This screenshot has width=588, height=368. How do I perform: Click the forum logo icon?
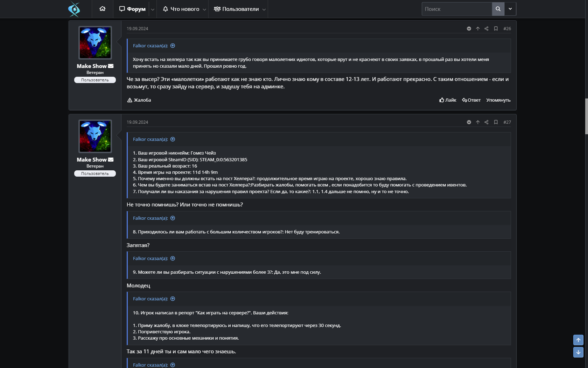(74, 9)
